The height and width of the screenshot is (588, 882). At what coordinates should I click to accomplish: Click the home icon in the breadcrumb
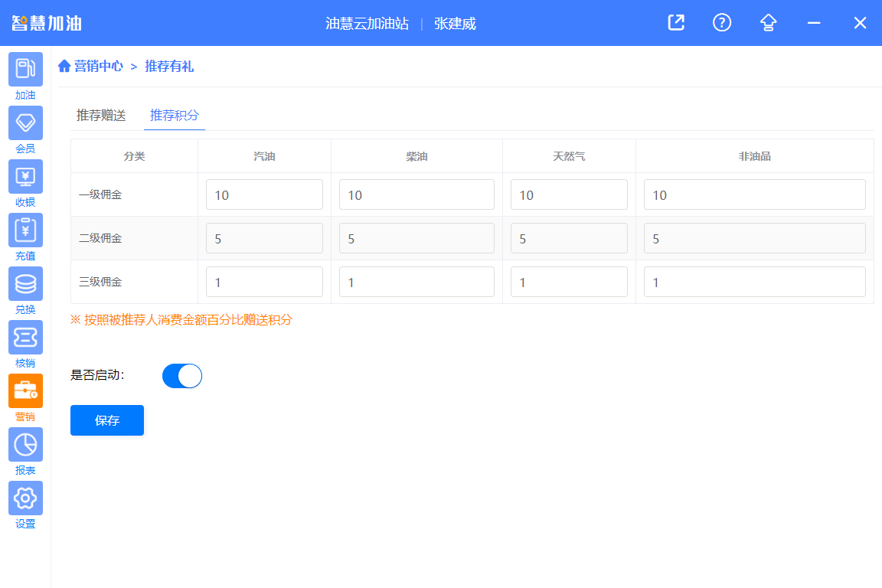[x=64, y=66]
